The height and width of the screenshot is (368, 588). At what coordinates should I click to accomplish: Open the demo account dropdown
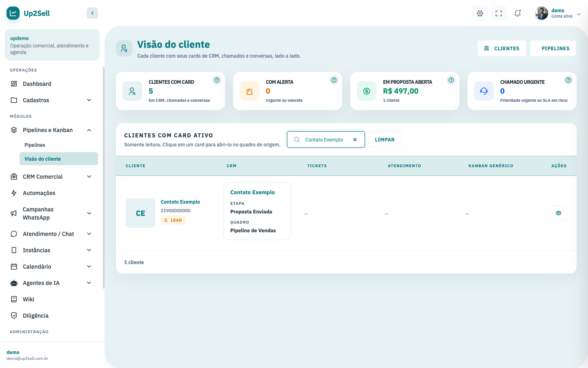[559, 13]
